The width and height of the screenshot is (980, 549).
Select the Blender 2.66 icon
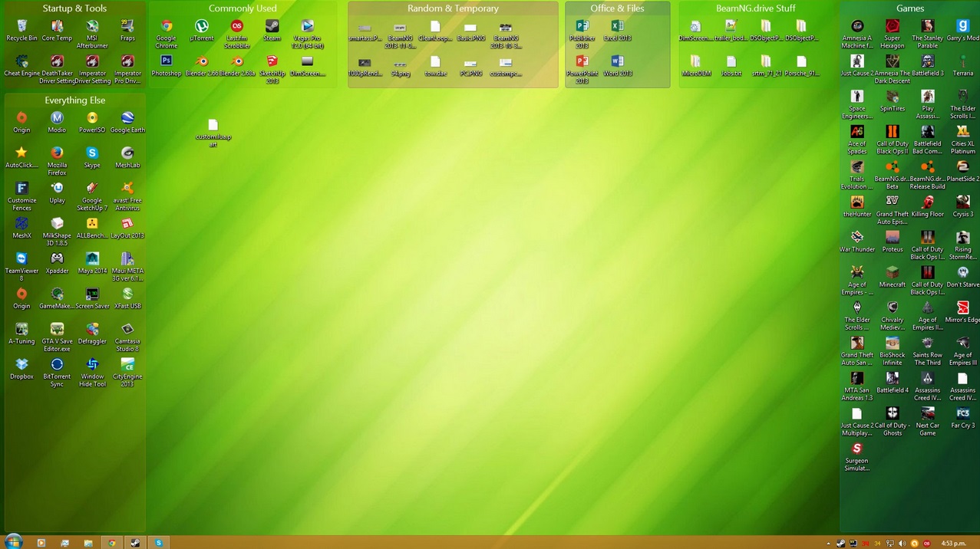click(x=201, y=66)
